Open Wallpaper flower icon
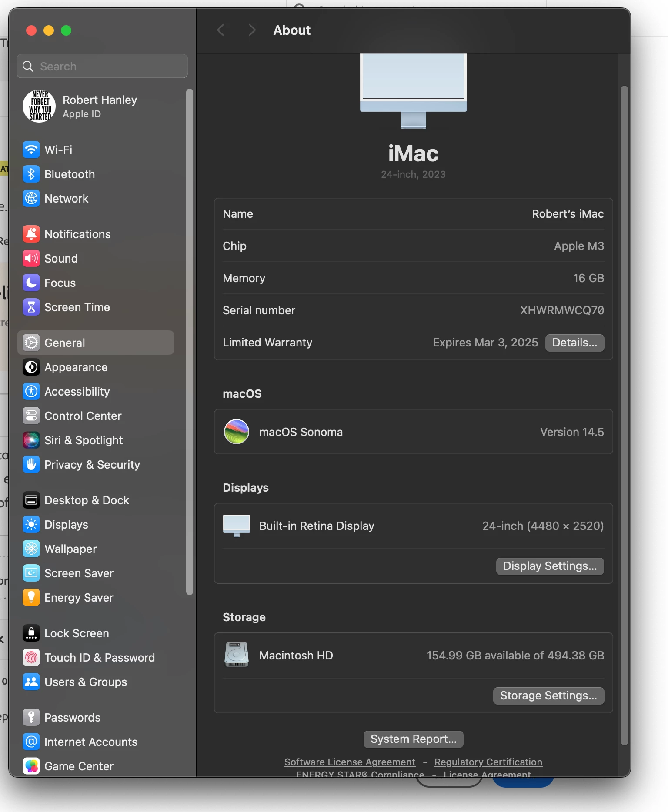This screenshot has width=668, height=812. pyautogui.click(x=31, y=549)
